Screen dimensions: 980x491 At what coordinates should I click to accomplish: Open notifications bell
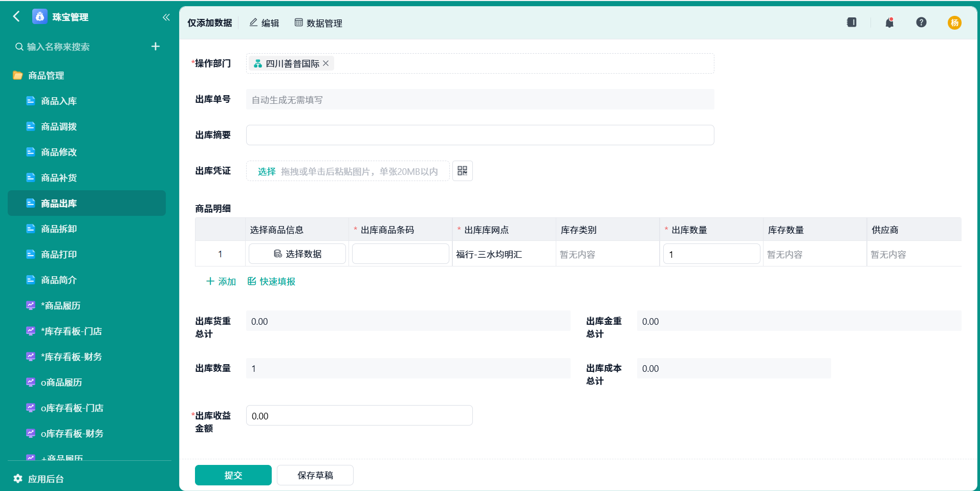pyautogui.click(x=889, y=23)
